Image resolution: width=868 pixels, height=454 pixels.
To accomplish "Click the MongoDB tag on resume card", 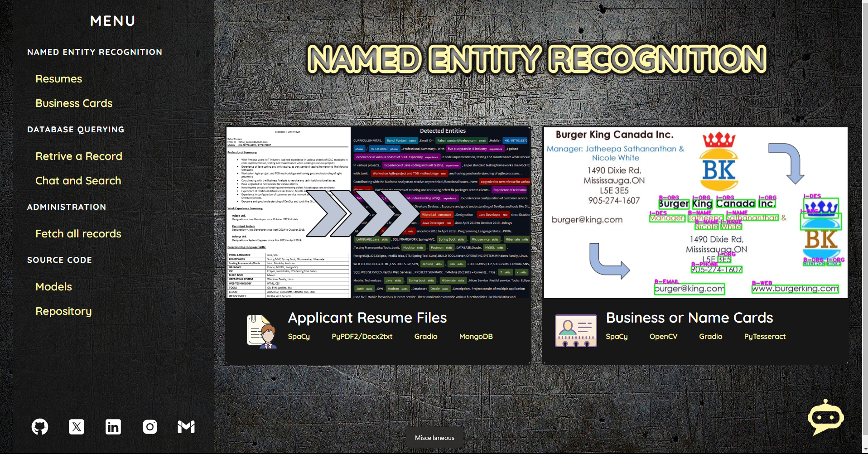I will pyautogui.click(x=476, y=336).
